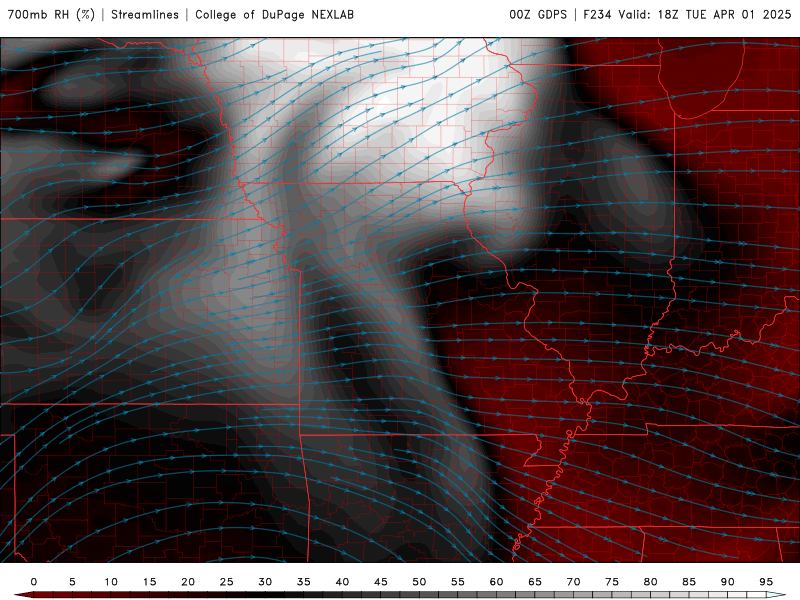Click the "60" colorbar label

tap(496, 582)
